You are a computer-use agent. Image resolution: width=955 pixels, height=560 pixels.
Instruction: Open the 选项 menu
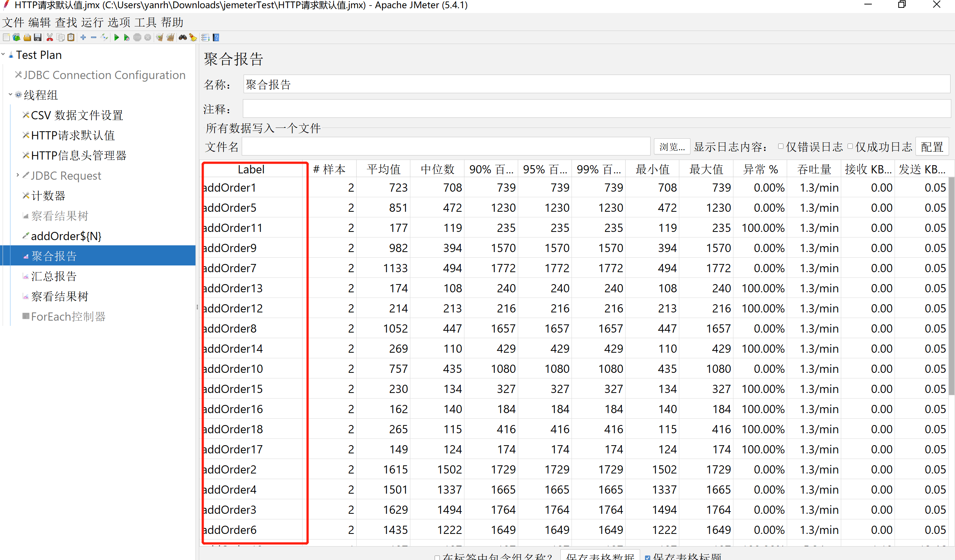tap(119, 22)
